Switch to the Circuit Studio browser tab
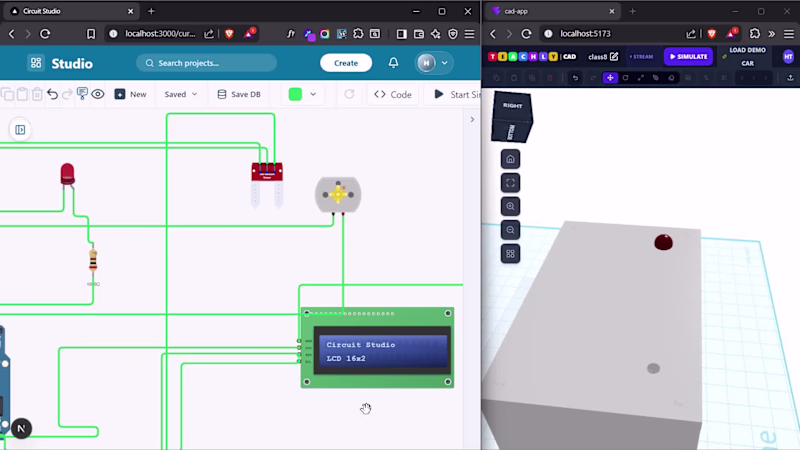Viewport: 800px width, 450px height. tap(71, 11)
